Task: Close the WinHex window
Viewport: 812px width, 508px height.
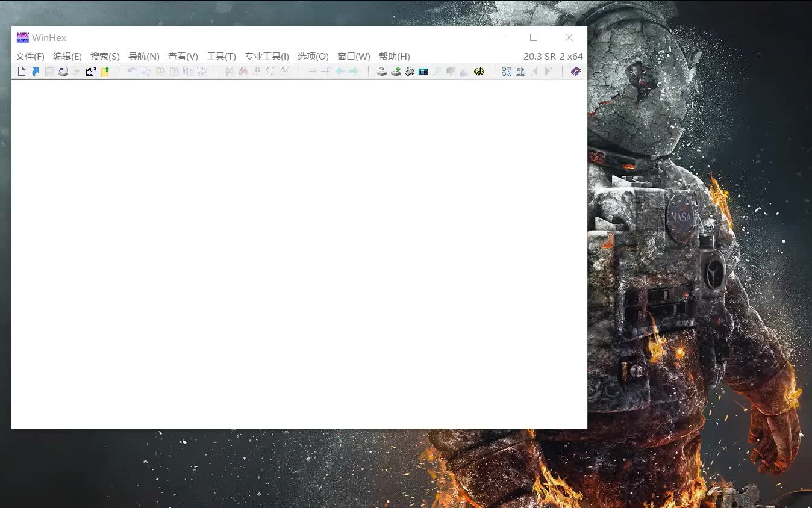Action: coord(569,37)
